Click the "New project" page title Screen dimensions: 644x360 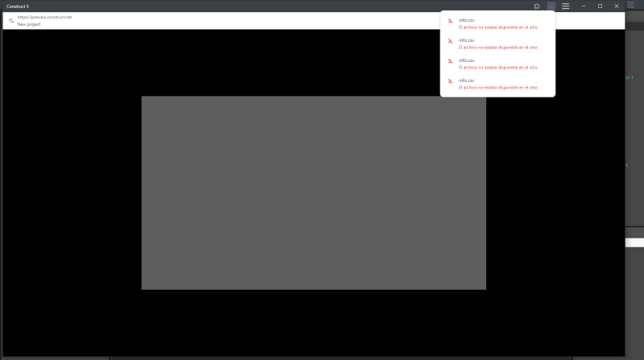tap(29, 24)
